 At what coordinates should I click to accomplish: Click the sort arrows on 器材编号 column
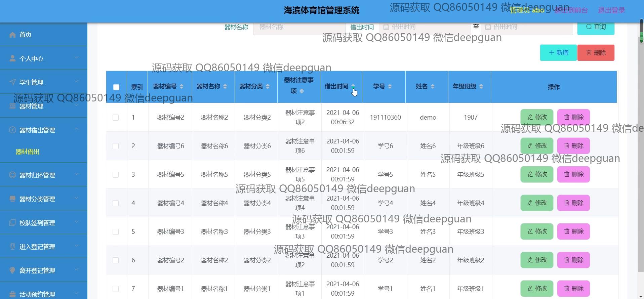(x=182, y=87)
